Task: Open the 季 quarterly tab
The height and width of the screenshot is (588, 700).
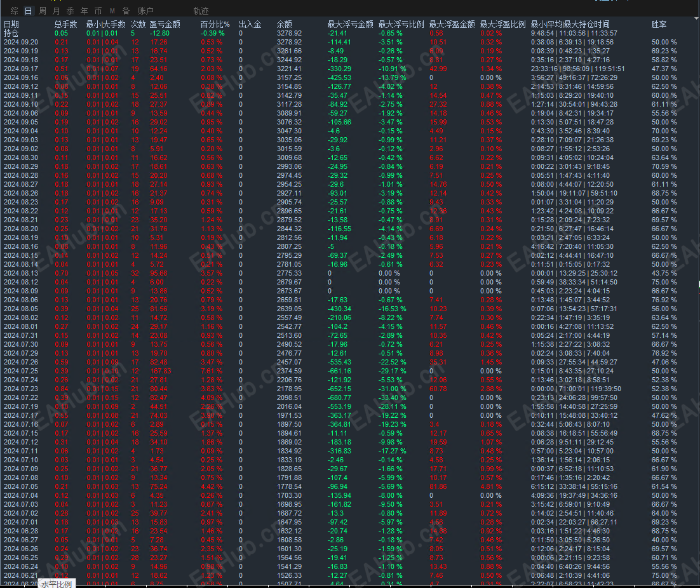Action: 70,11
